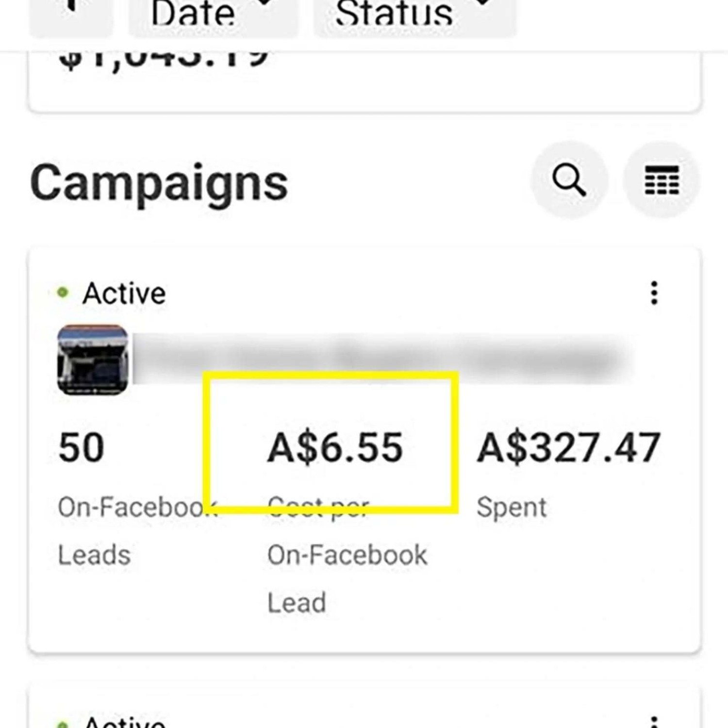Expand the Status filter dropdown
The height and width of the screenshot is (728, 728).
[414, 15]
